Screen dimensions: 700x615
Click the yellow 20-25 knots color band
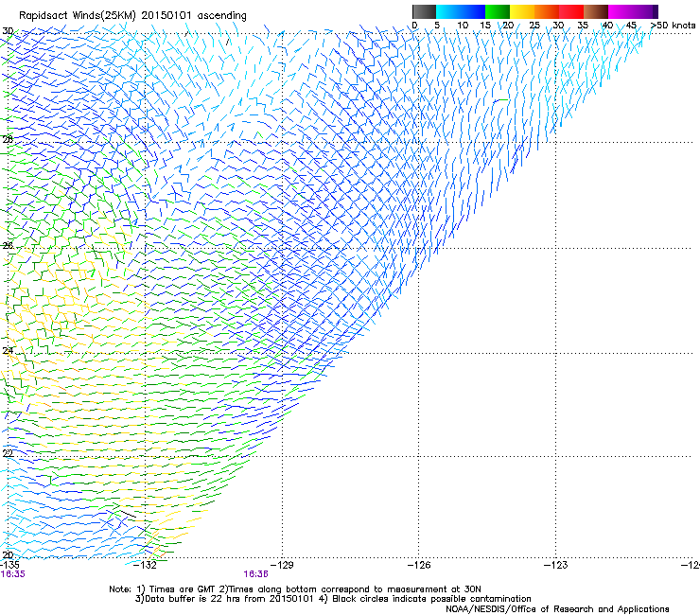click(x=522, y=11)
